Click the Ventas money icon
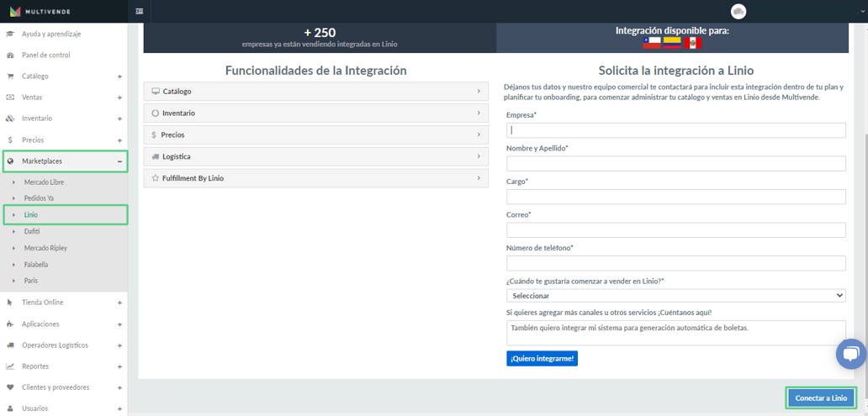 coord(9,97)
